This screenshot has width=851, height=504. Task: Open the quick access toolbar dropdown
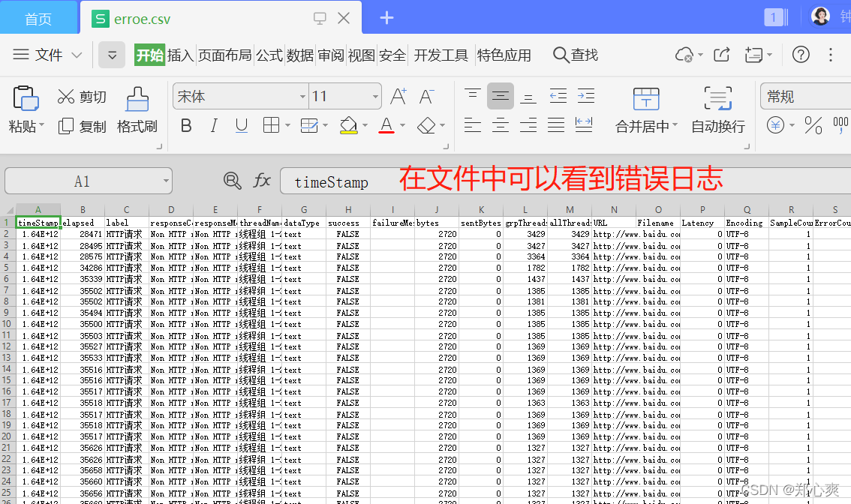[x=112, y=55]
